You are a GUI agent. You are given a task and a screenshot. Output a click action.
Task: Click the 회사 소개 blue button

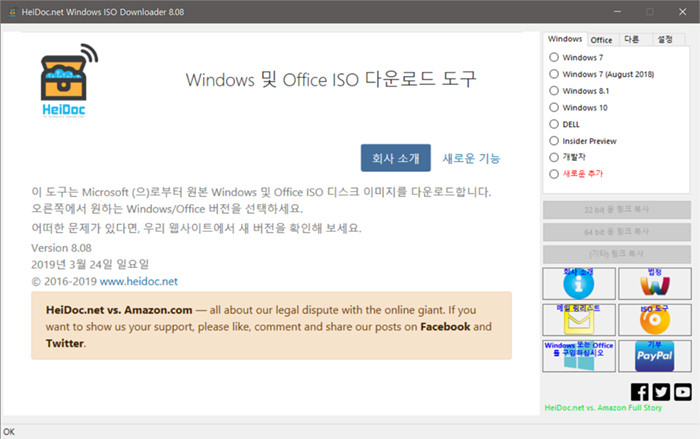pyautogui.click(x=396, y=158)
